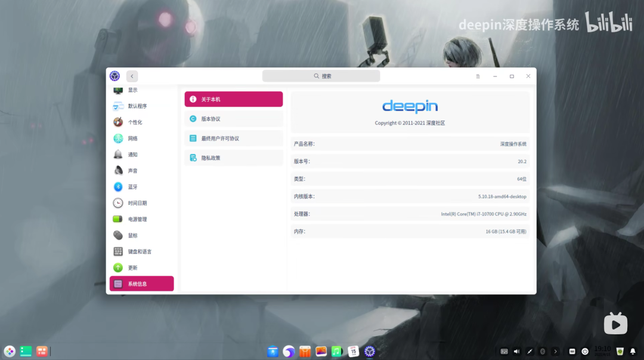Open the trash in dock
Viewport: 644px width, 360px height.
[x=620, y=352]
